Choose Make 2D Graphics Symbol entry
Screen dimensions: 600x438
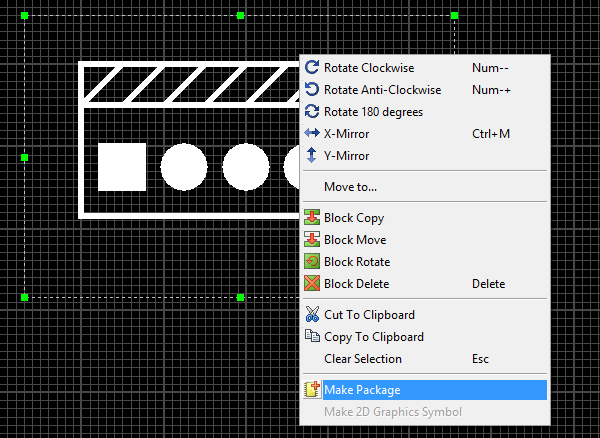click(x=425, y=412)
